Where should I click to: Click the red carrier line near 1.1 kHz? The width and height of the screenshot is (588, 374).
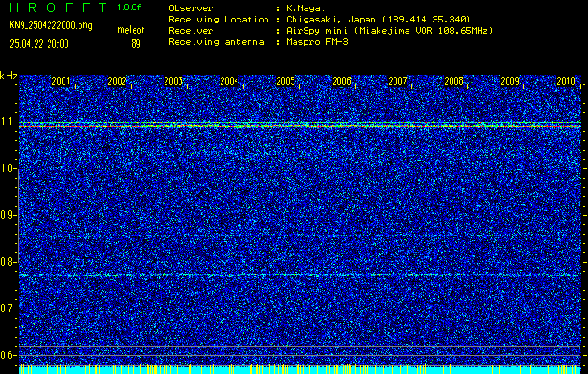coord(299,127)
